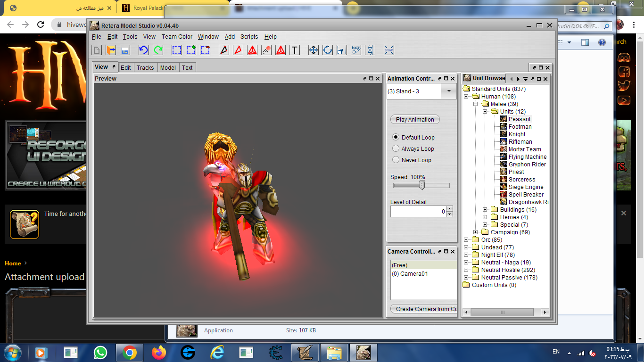This screenshot has height=362, width=644.
Task: Reload the page in the Chrome window
Action: point(41,25)
